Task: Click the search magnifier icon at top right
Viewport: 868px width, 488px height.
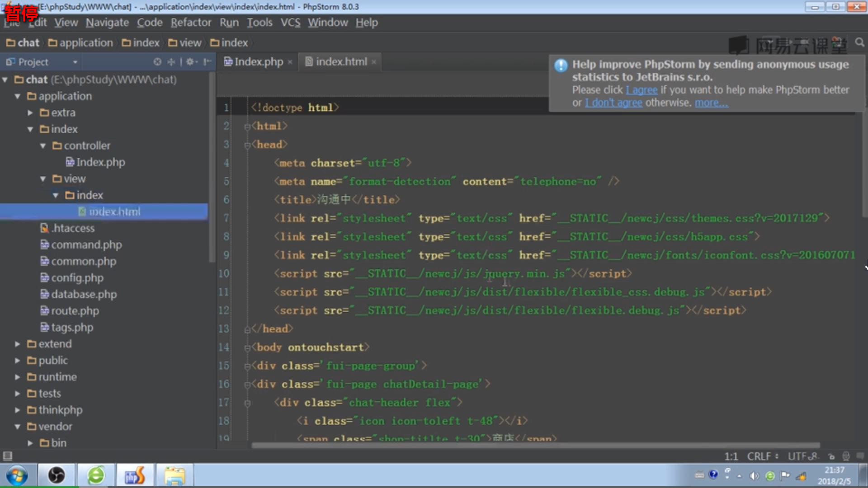Action: coord(859,42)
